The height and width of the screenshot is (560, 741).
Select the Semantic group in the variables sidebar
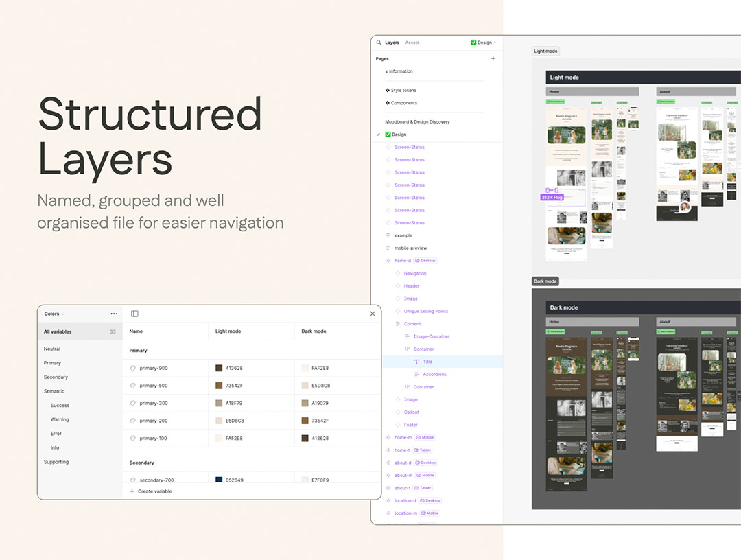click(x=54, y=391)
